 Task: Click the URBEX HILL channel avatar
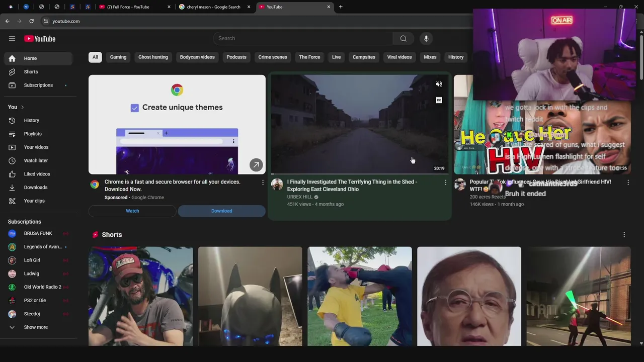tap(277, 185)
